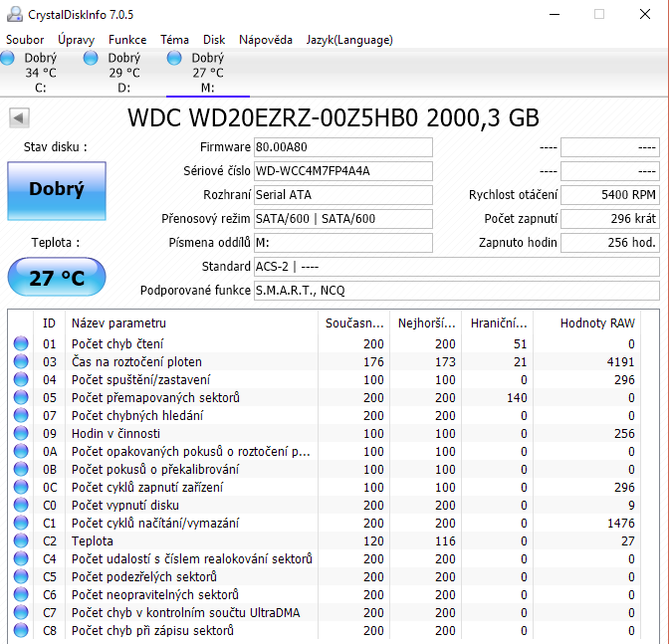Viewport: 669px width, 644px height.
Task: Click the Zapnuto hodin value 256 hod.
Action: [x=610, y=243]
